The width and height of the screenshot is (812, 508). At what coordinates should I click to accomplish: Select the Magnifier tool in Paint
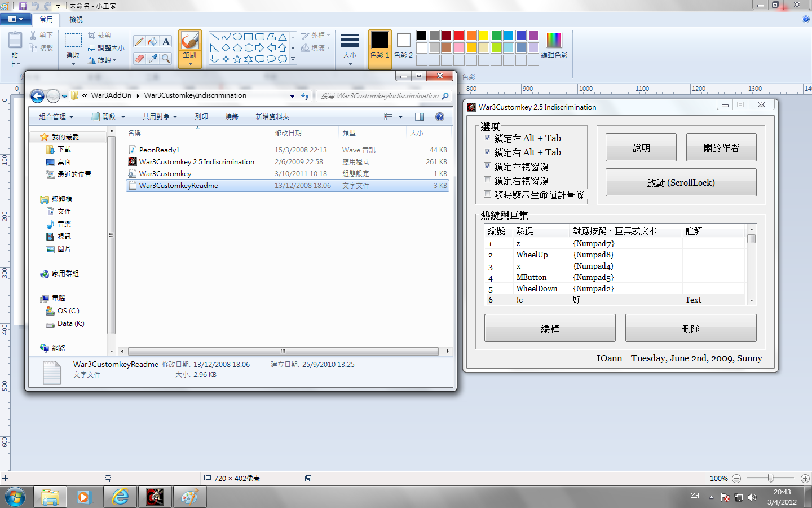point(166,58)
